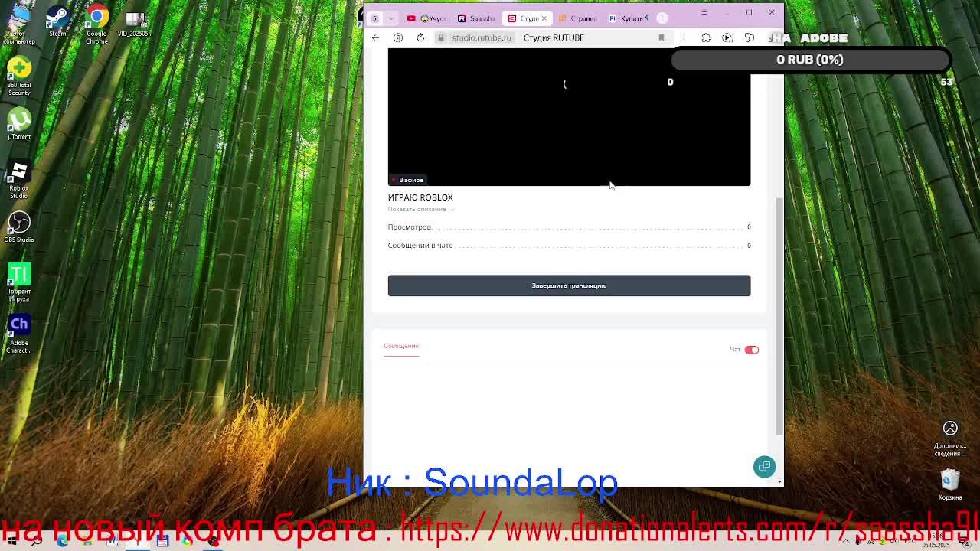
Task: Turn off the Чат toggle
Action: (x=752, y=350)
